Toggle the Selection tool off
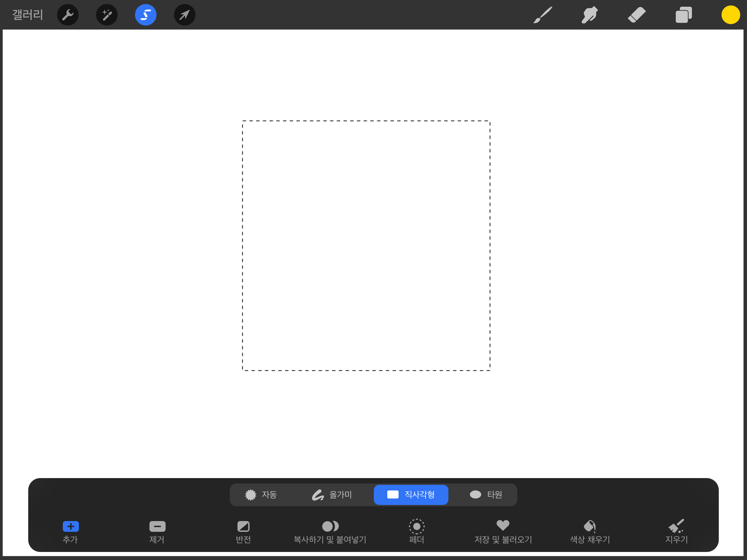This screenshot has width=747, height=560. pyautogui.click(x=145, y=15)
